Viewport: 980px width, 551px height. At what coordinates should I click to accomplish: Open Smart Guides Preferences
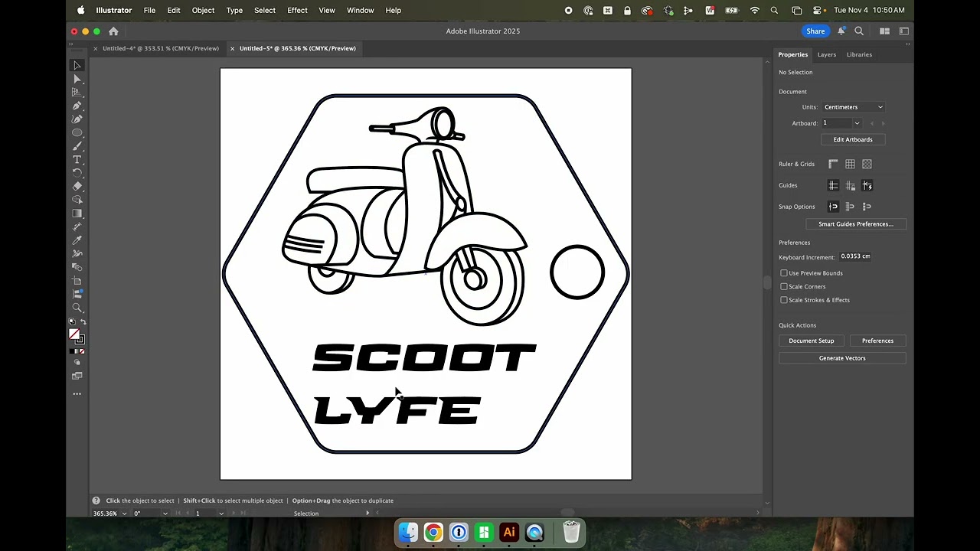pyautogui.click(x=856, y=224)
